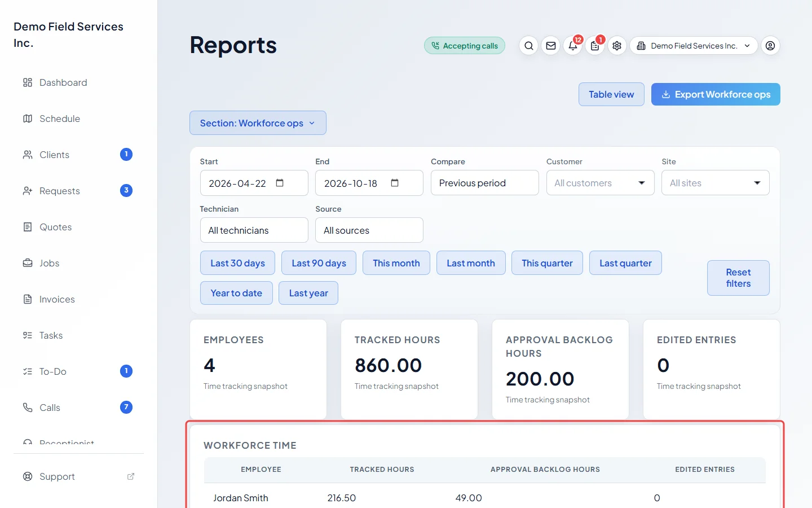Open the clipboard tasks icon in header
Viewport: 812px width, 508px height.
(x=595, y=46)
